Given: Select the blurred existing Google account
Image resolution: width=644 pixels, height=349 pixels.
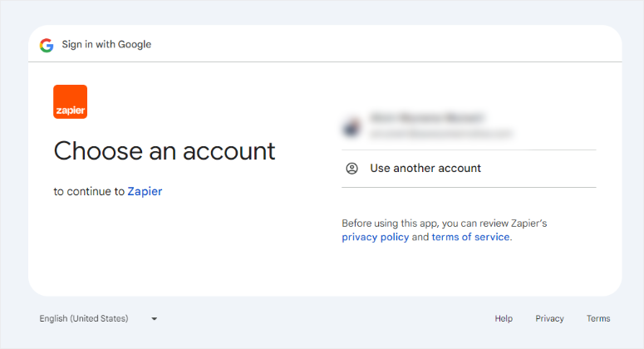Looking at the screenshot, I should pyautogui.click(x=469, y=126).
